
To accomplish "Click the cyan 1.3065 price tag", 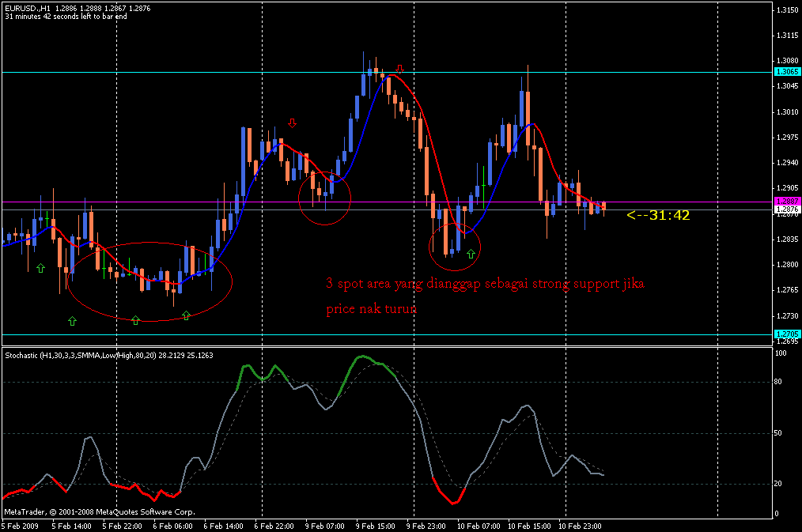I will tap(788, 72).
